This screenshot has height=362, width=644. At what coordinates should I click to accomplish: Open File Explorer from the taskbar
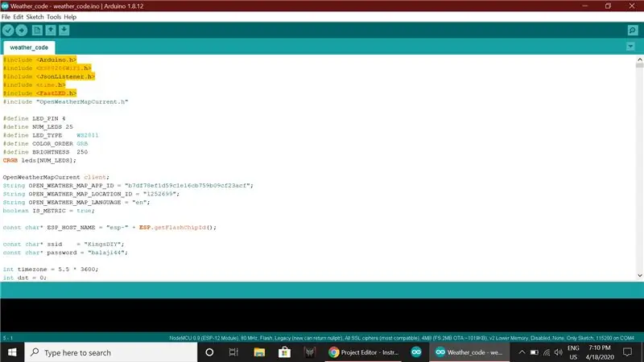click(x=259, y=352)
